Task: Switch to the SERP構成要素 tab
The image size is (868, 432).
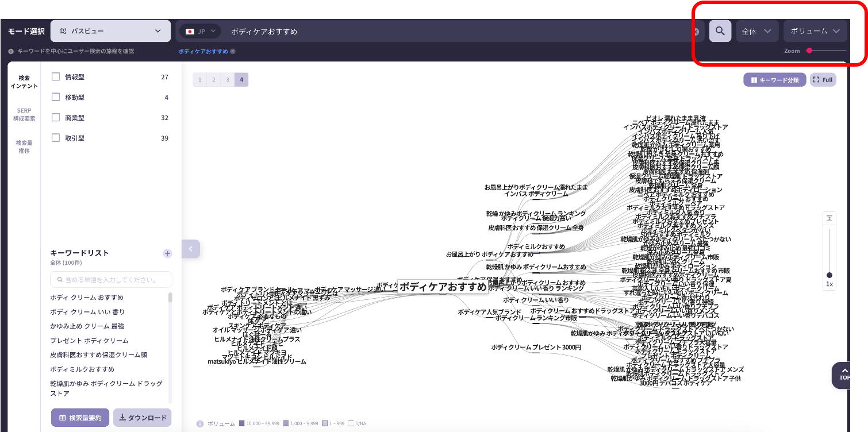Action: [24, 114]
